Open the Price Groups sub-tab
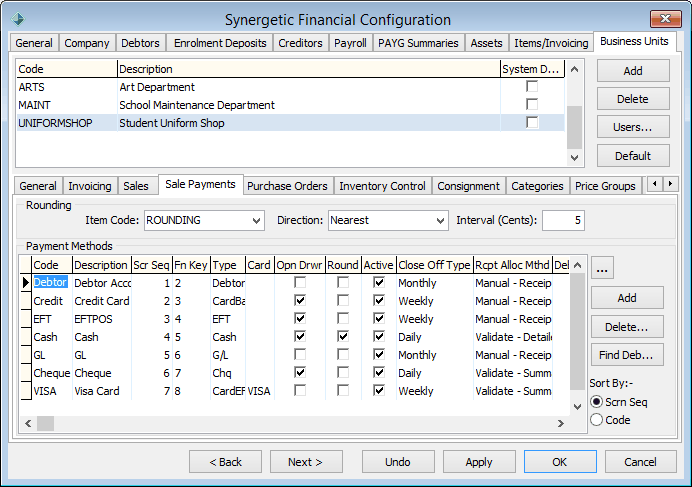The image size is (692, 487). [605, 186]
